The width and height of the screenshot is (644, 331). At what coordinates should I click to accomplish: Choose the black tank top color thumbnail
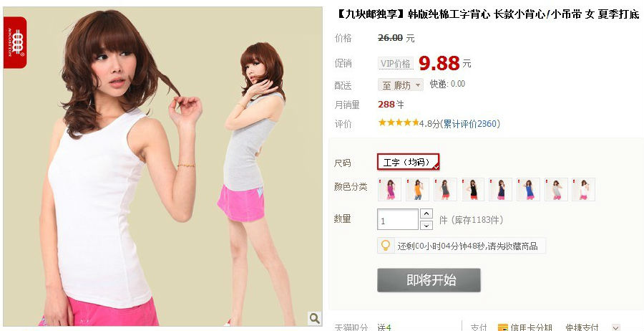[x=473, y=189]
